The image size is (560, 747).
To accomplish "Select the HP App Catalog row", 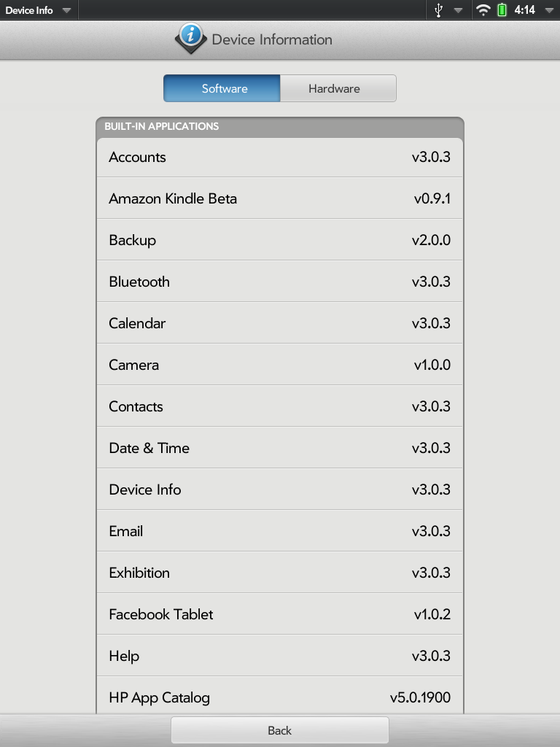I will [280, 697].
